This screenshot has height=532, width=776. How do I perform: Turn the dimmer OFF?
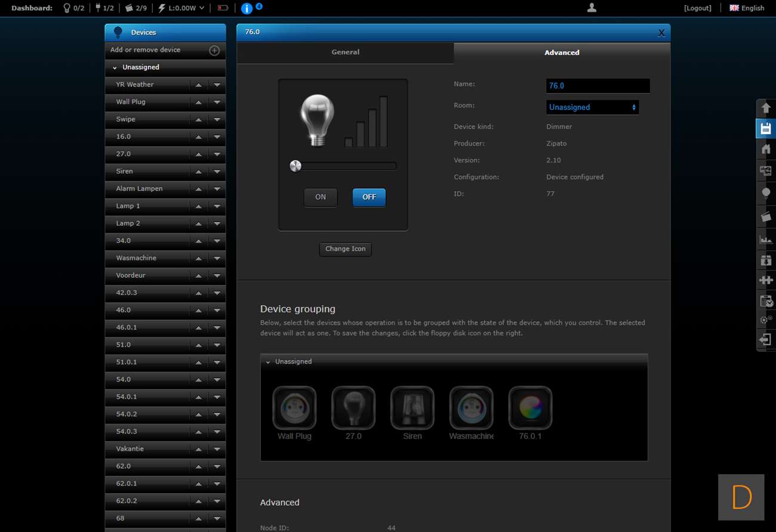pyautogui.click(x=369, y=198)
